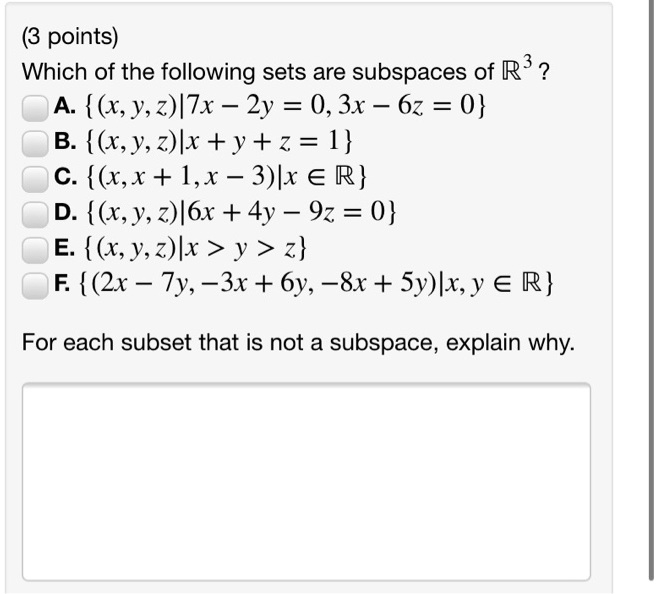658x594 pixels.
Task: Select checkbox C for (x, x+1, x−3)
Action: click(35, 179)
